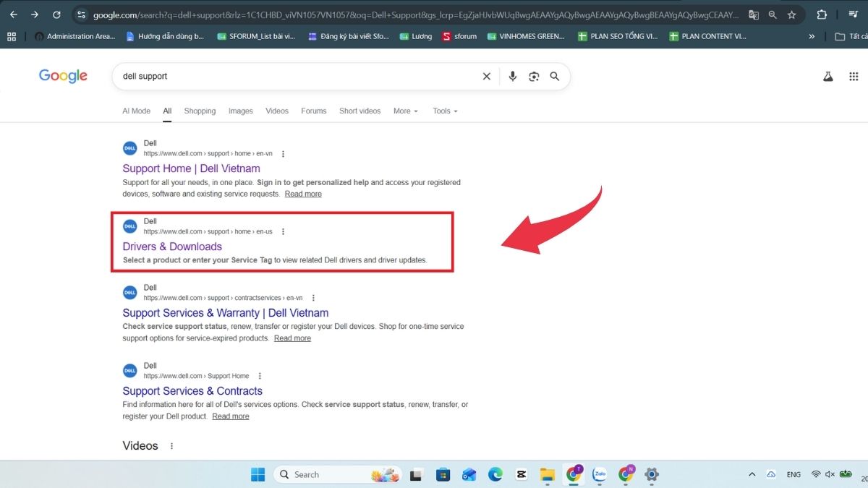Click the Windows taskbar Search box

point(336,474)
